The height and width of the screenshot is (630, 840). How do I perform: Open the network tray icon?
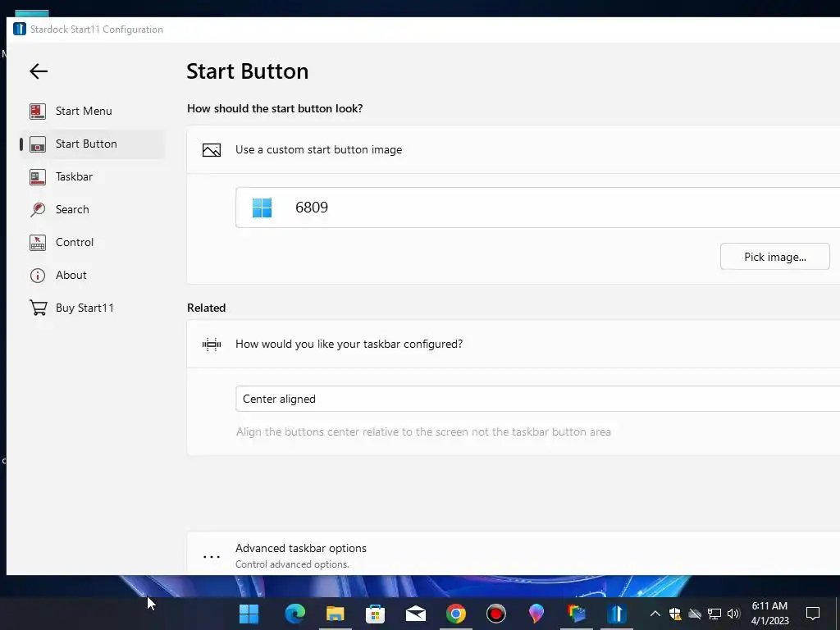tap(714, 614)
